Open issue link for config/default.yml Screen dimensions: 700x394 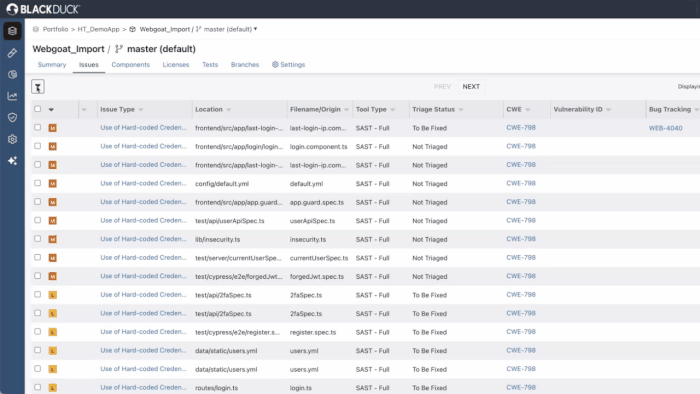pos(143,183)
